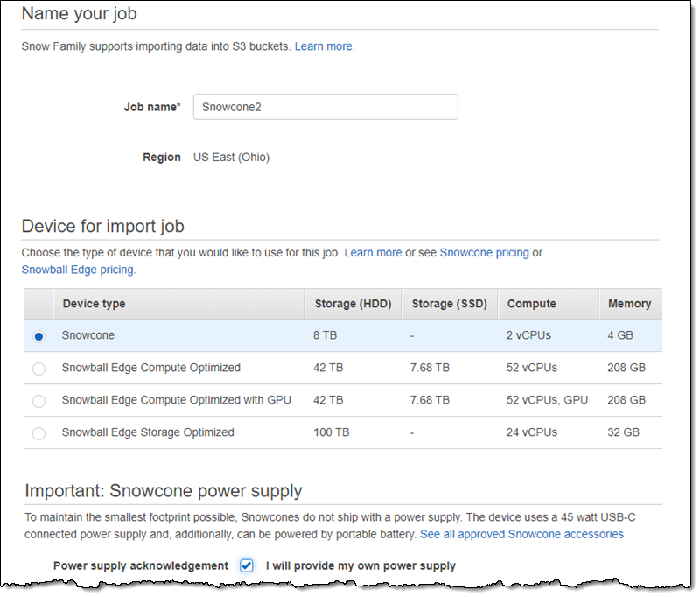Click the 100 TB storage cell
The height and width of the screenshot is (597, 700).
pyautogui.click(x=331, y=432)
